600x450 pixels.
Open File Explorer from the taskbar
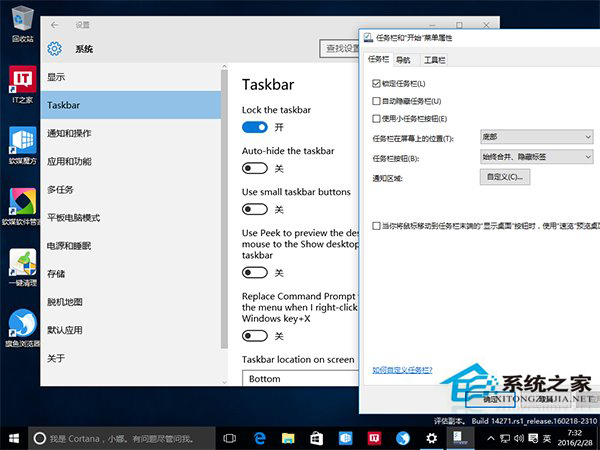[287, 438]
